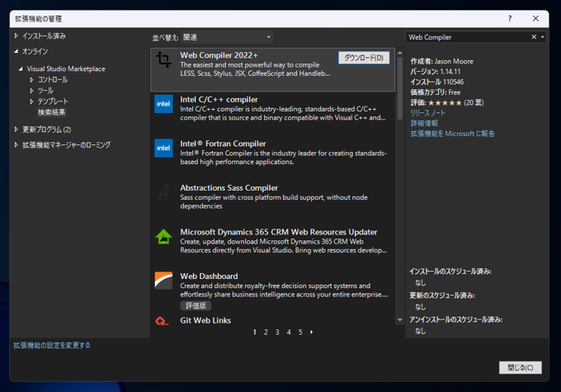Expand the 更新プログラム (2) node
The image size is (561, 392).
16,130
